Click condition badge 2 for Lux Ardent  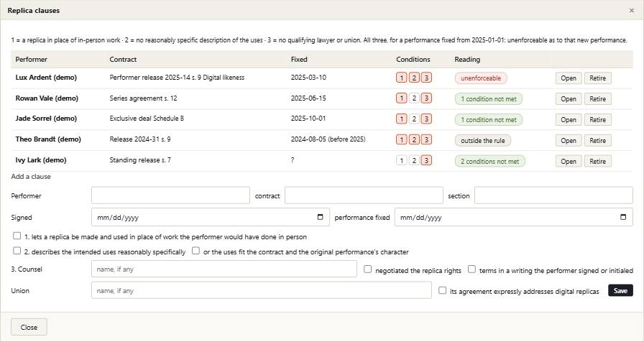pyautogui.click(x=415, y=78)
